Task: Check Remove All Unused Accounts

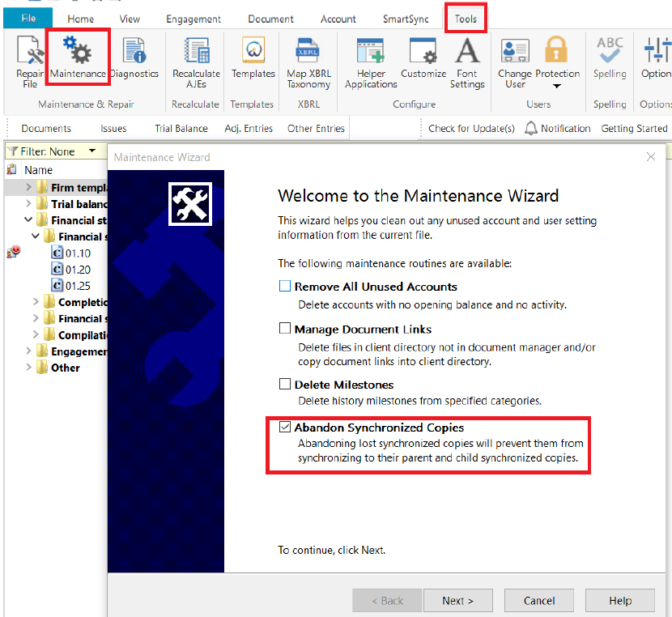Action: coord(284,286)
